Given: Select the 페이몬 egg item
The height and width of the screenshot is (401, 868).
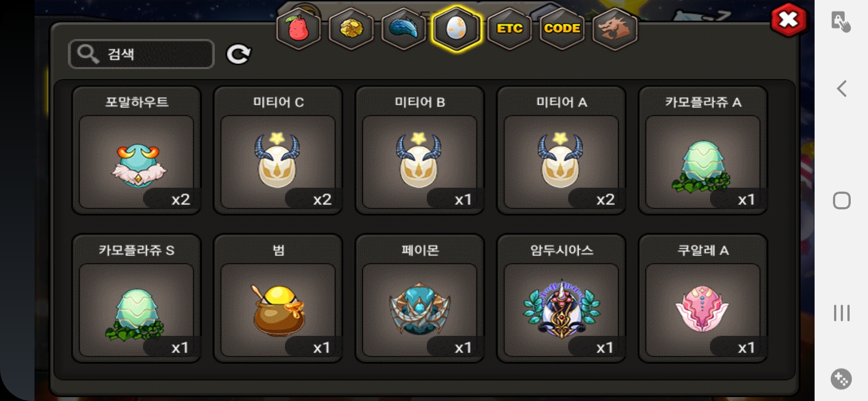Looking at the screenshot, I should (x=420, y=299).
